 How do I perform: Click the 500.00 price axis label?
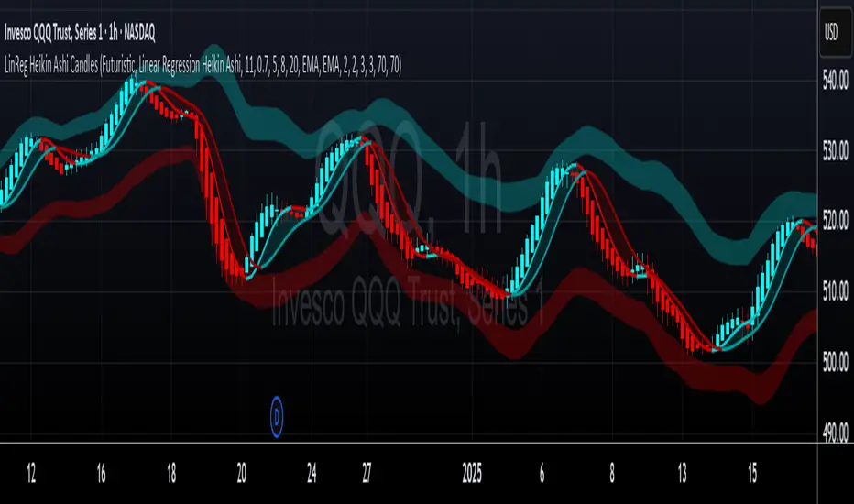[835, 362]
